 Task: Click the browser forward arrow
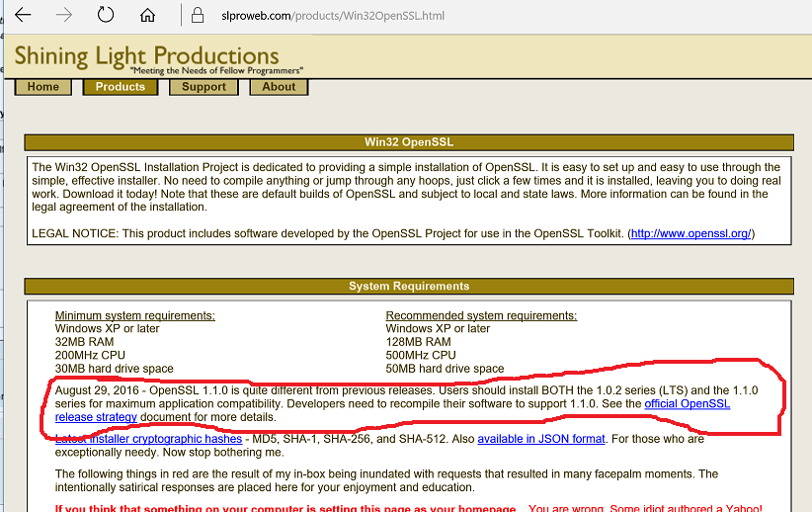pos(63,16)
